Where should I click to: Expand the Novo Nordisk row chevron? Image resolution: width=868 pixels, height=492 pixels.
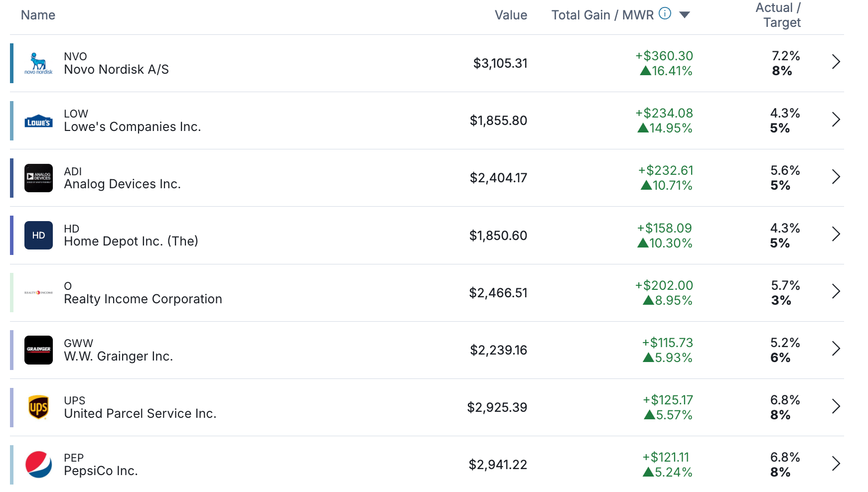pos(836,62)
